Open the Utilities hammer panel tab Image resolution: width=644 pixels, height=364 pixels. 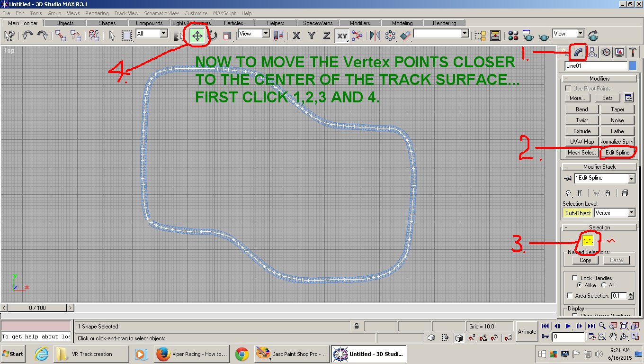632,52
